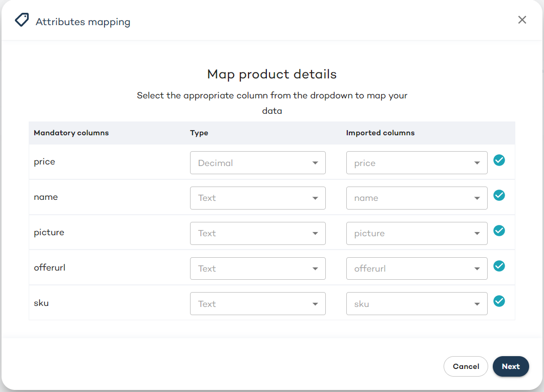The image size is (544, 392).
Task: Open the Text type dropdown for picture
Action: tap(258, 233)
